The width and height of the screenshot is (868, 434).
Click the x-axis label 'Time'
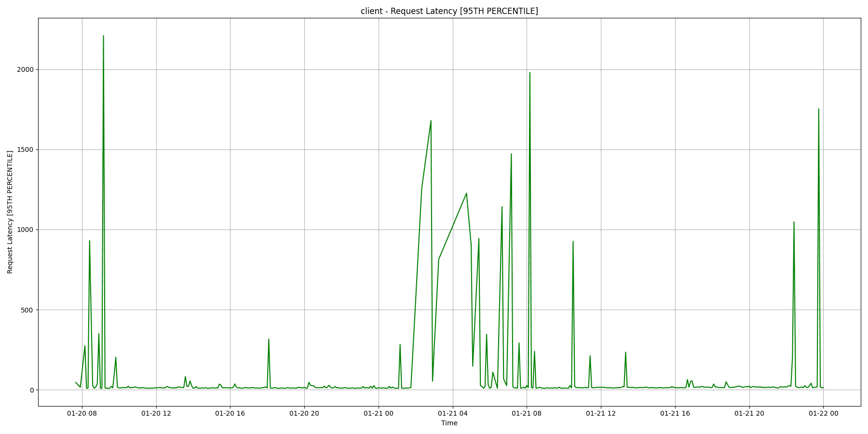pos(449,423)
